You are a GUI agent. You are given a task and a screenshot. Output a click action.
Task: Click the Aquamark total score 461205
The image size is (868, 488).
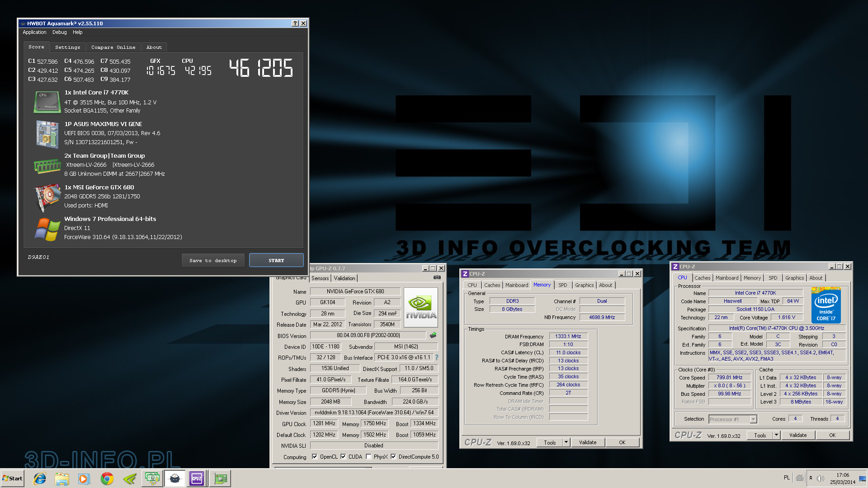[261, 68]
